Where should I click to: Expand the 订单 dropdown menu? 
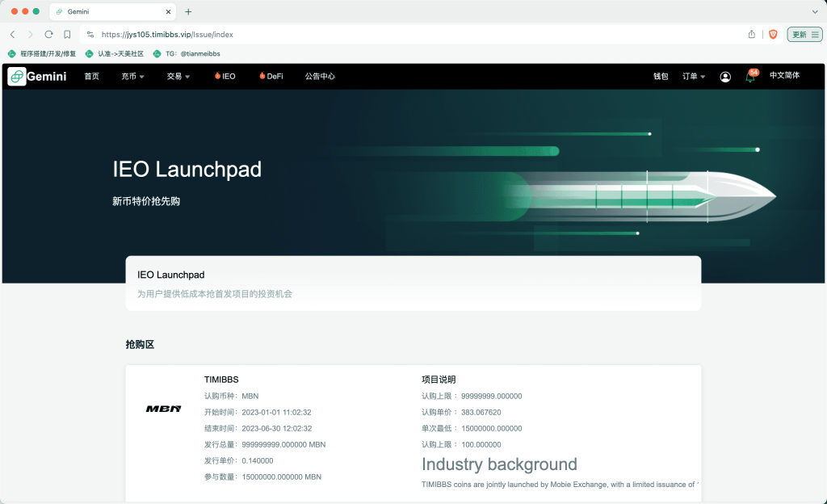pyautogui.click(x=694, y=77)
